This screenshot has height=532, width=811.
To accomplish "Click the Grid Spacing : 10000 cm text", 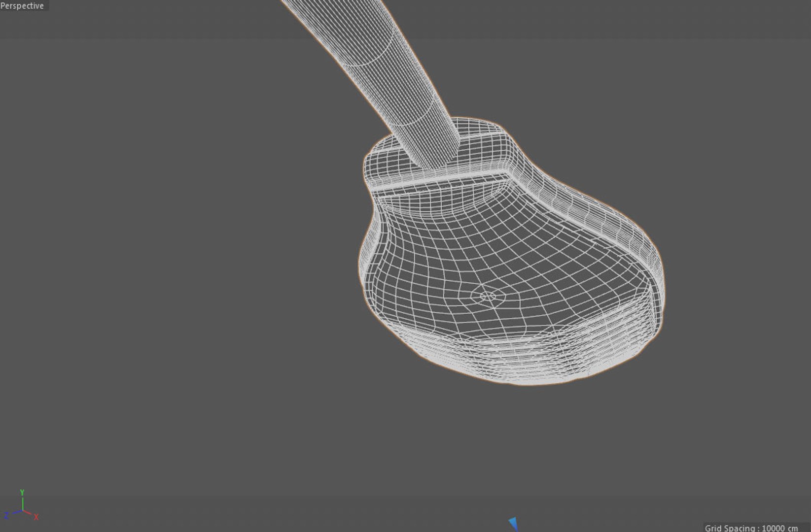I will click(751, 528).
